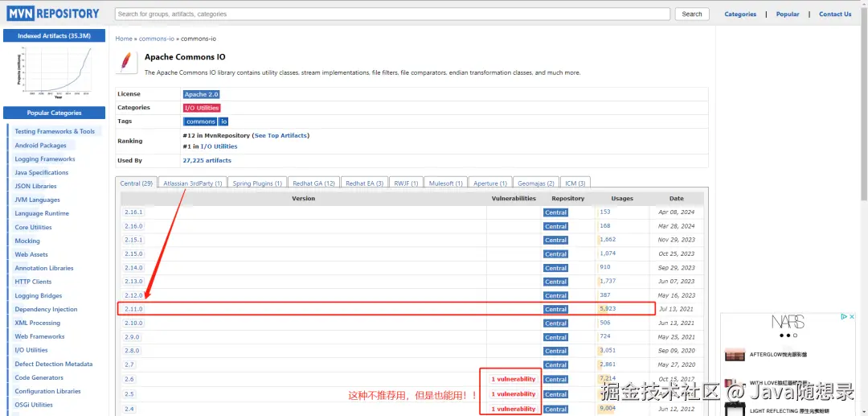Open version 2.14.0

pos(133,268)
